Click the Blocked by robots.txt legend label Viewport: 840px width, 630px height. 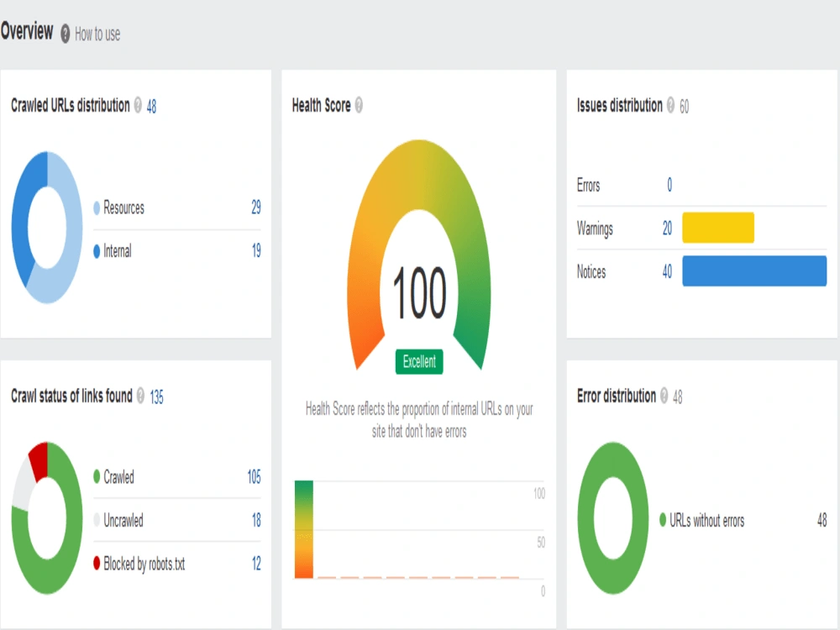(144, 564)
